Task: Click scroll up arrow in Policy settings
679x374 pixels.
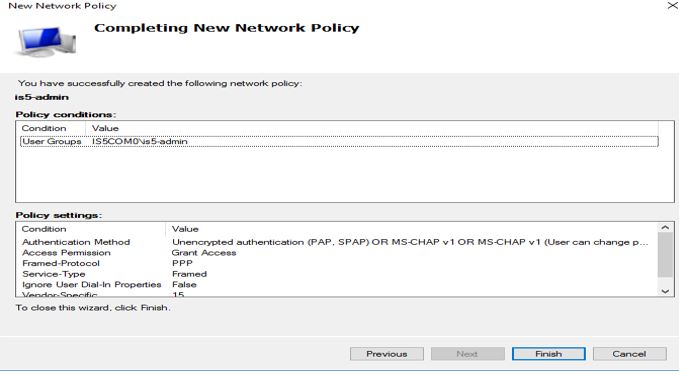Action: [x=665, y=227]
